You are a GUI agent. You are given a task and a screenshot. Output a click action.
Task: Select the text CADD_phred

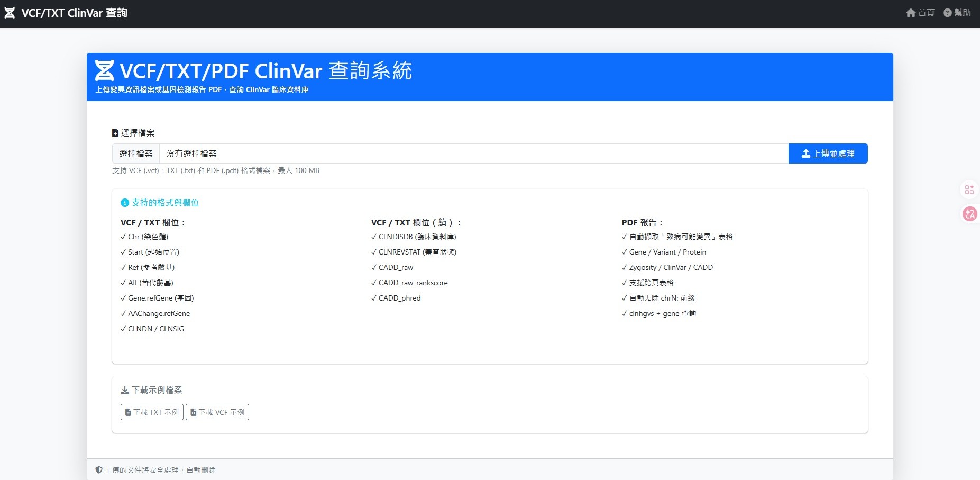(400, 298)
